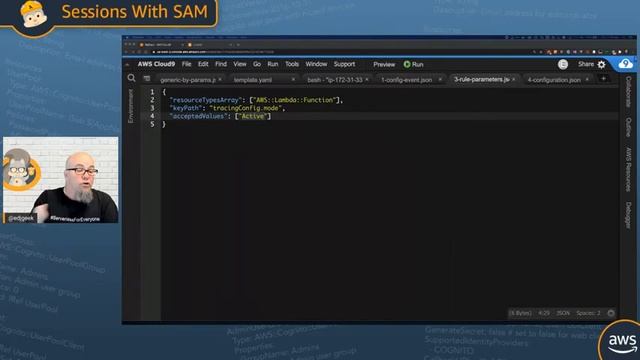Open the Run menu
Viewport: 640px width, 360px height.
273,64
